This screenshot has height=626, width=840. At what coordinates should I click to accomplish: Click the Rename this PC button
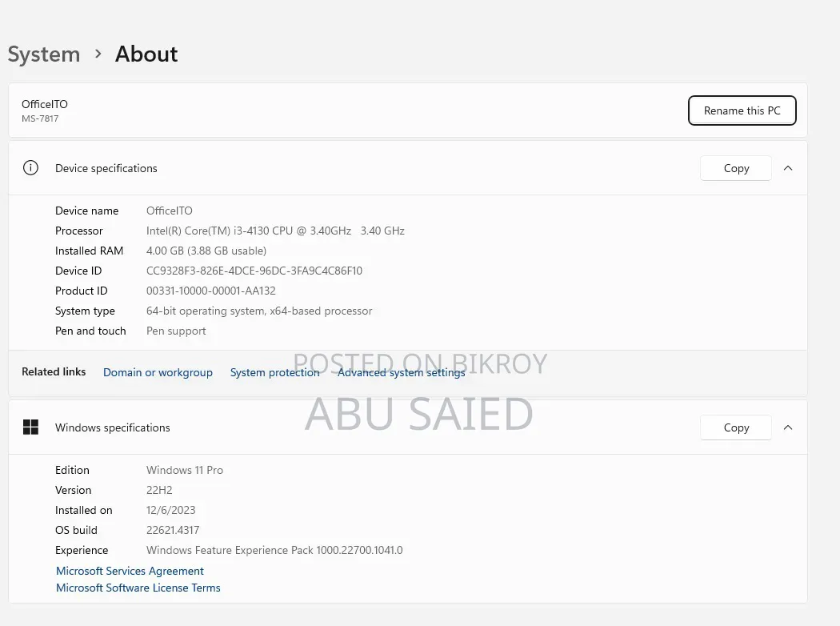pyautogui.click(x=742, y=110)
